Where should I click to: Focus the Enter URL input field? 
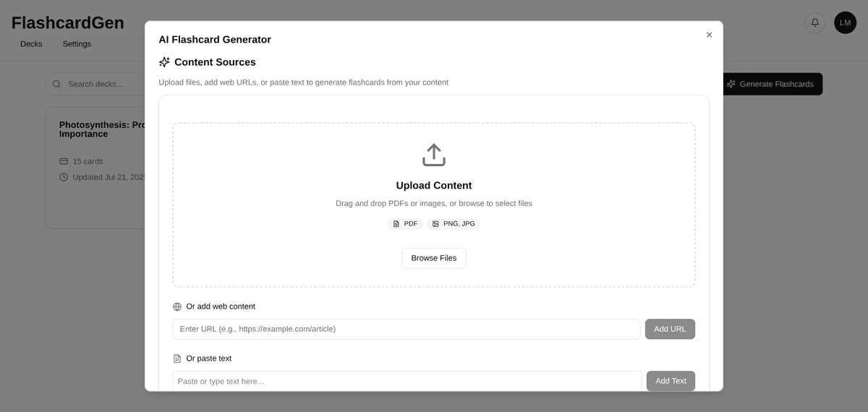pos(406,329)
